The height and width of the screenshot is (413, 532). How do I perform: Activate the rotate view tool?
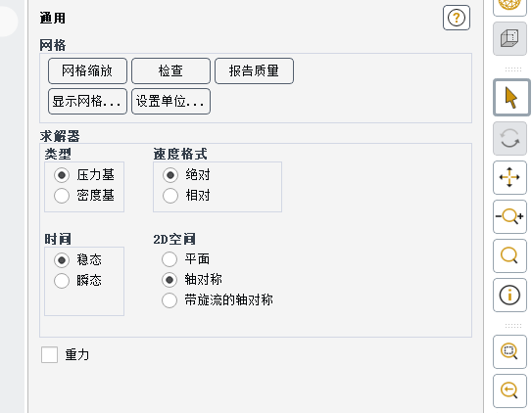[509, 139]
